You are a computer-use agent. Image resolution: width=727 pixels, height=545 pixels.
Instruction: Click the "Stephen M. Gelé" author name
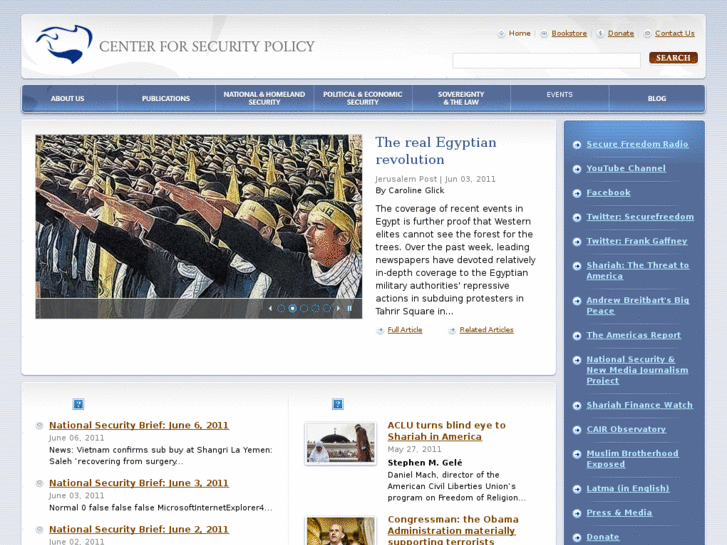coord(425,463)
